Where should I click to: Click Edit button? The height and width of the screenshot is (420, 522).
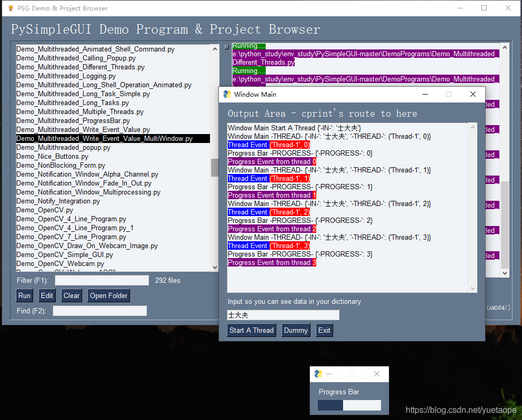[47, 295]
